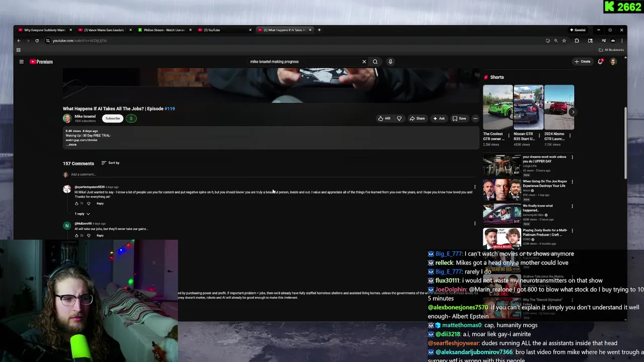Start voice search with the microphone
The image size is (644, 362).
click(390, 62)
